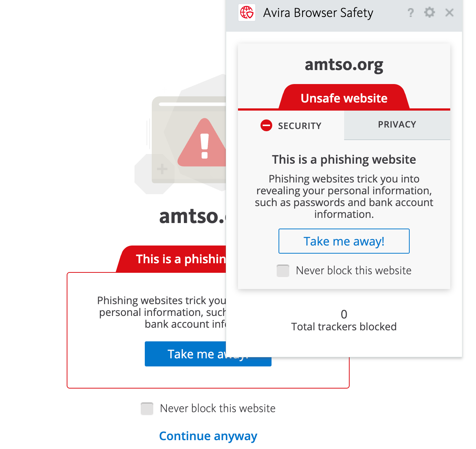Viewport: 476px width, 449px height.
Task: Check Never block this website on the page
Action: (147, 408)
